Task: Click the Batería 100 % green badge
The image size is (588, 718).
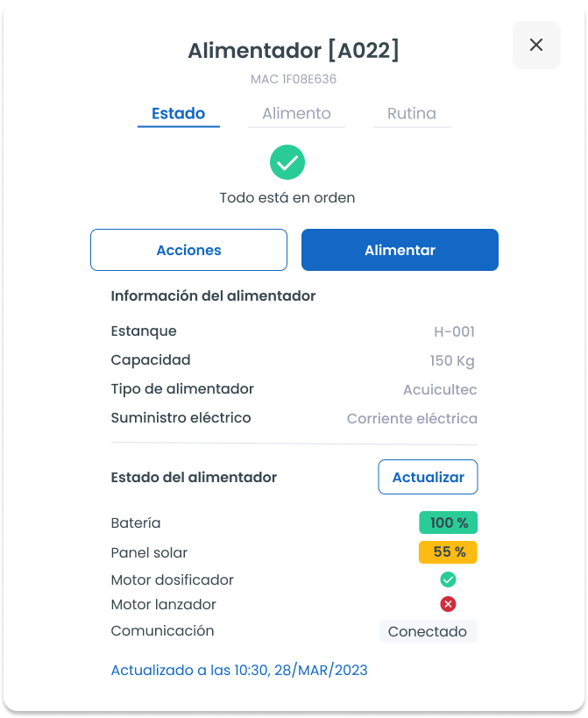Action: (x=449, y=523)
